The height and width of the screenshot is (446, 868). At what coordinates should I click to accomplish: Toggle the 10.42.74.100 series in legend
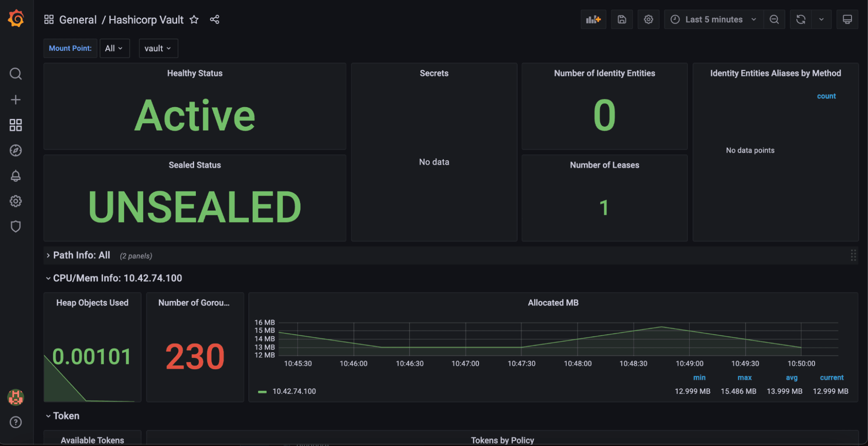point(294,391)
